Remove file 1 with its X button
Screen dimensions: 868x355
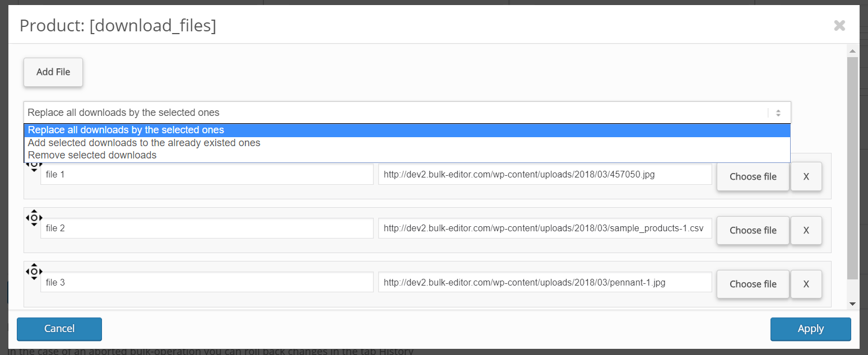pos(806,176)
